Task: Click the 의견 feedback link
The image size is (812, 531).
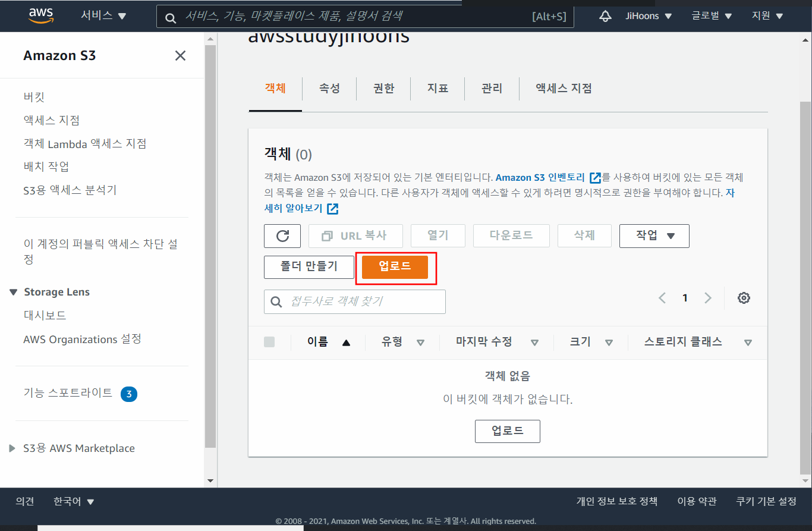Action: [x=25, y=501]
